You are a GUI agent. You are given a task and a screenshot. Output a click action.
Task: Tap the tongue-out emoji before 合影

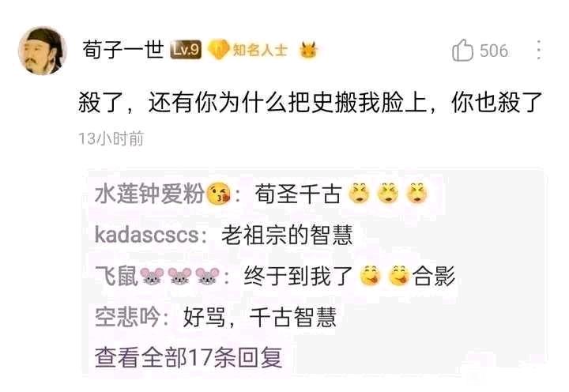click(399, 276)
